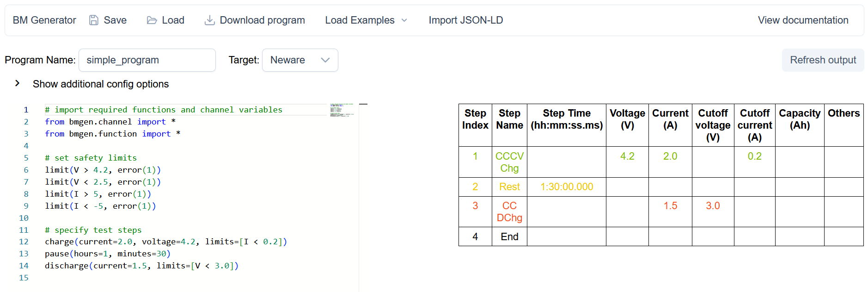
Task: Click the limit(V < 2.5 code line
Action: 103,182
